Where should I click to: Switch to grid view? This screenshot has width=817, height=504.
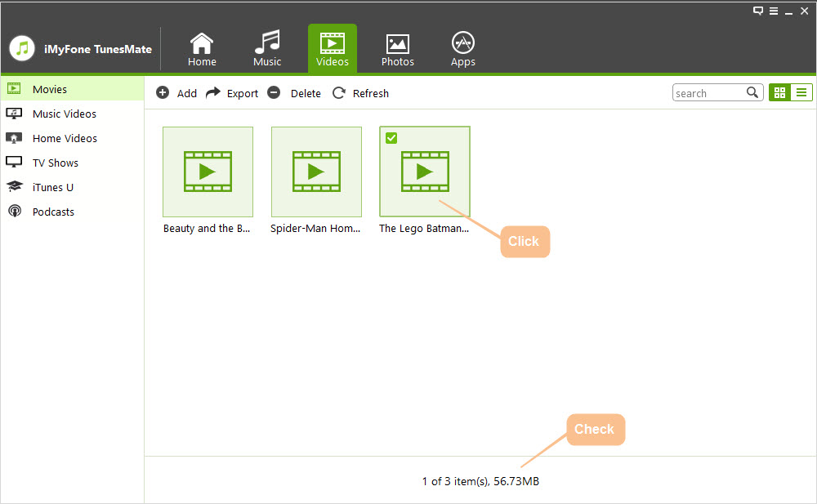(x=779, y=93)
